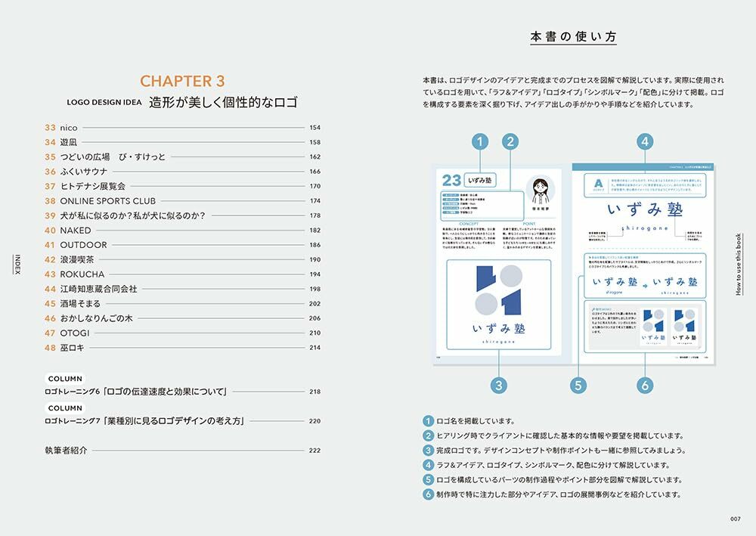Click the legend line starting with ラフ&アイデア、ロゴタイプ

(547, 465)
